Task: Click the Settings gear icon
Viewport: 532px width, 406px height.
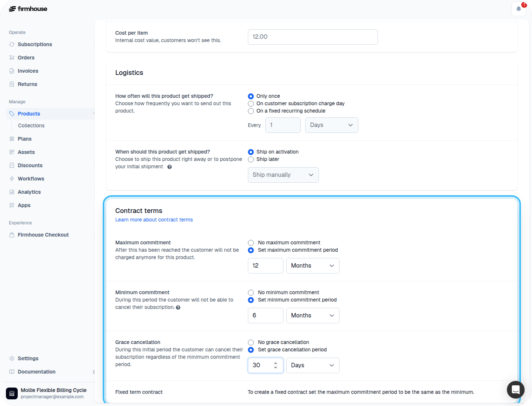Action: pos(12,358)
